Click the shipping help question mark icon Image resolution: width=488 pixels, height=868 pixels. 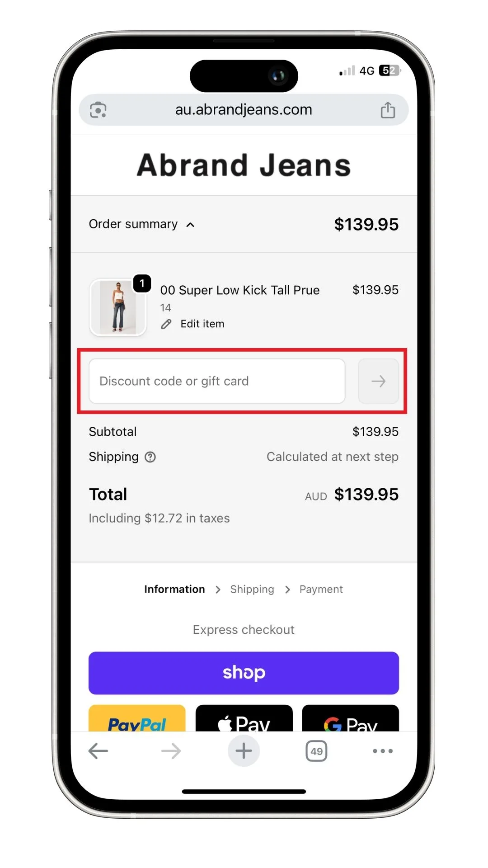[x=150, y=457]
